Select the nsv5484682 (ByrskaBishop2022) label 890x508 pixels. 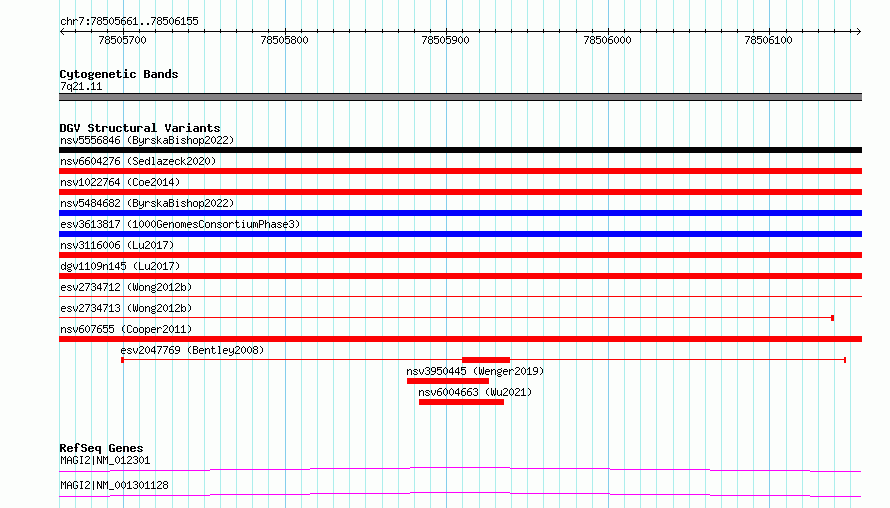click(147, 203)
